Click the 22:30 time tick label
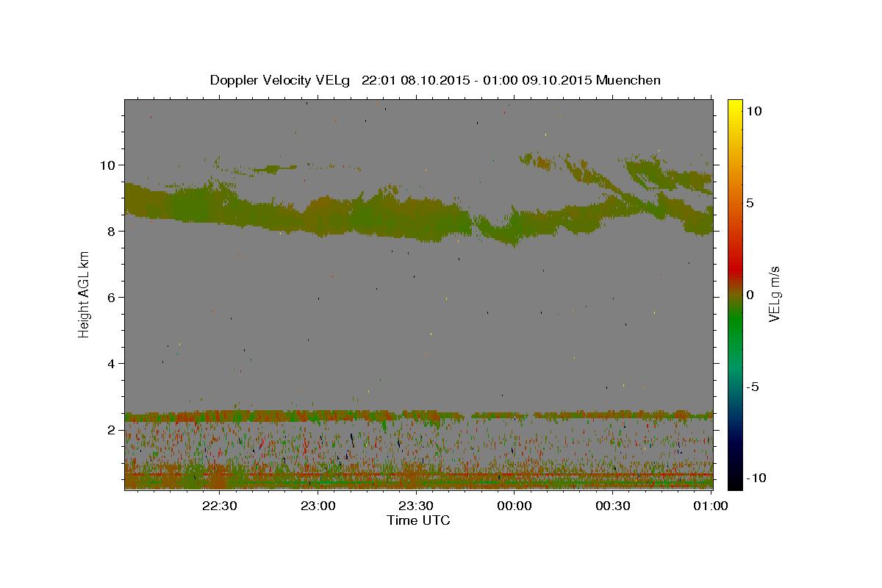 tap(220, 506)
